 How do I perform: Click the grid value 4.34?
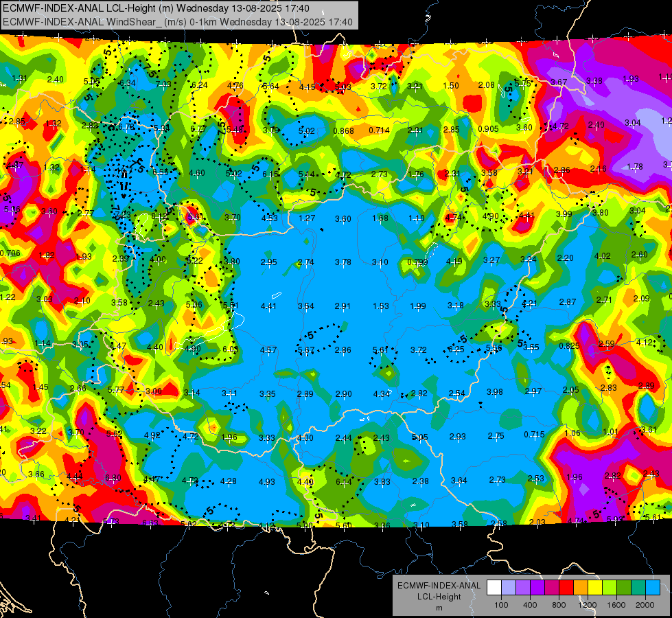coord(381,393)
